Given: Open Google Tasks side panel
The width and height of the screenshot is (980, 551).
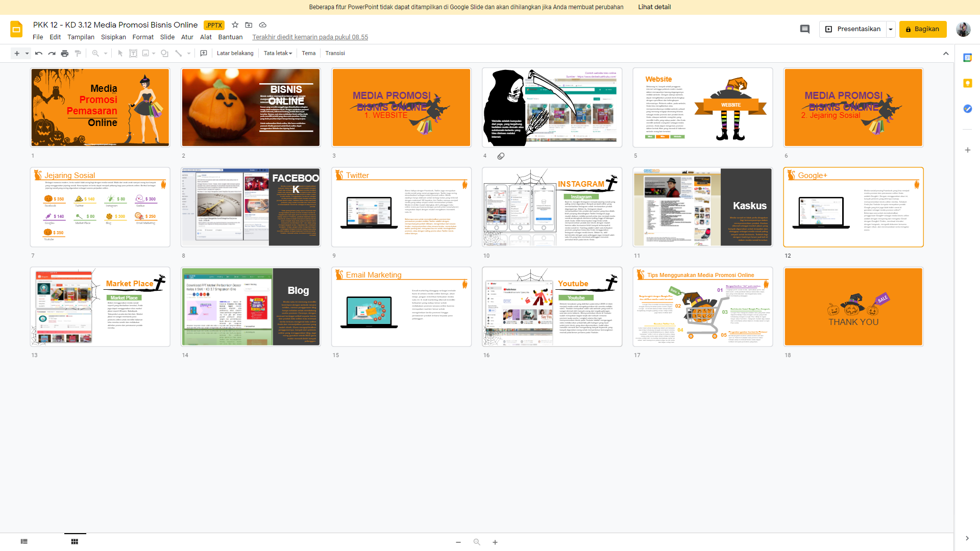Looking at the screenshot, I should click(968, 109).
